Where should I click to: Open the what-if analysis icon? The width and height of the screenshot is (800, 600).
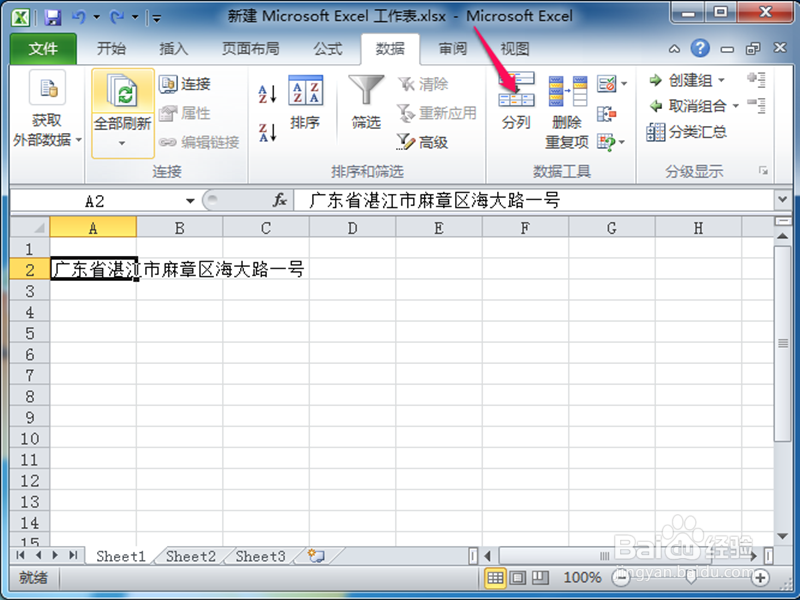coord(606,142)
